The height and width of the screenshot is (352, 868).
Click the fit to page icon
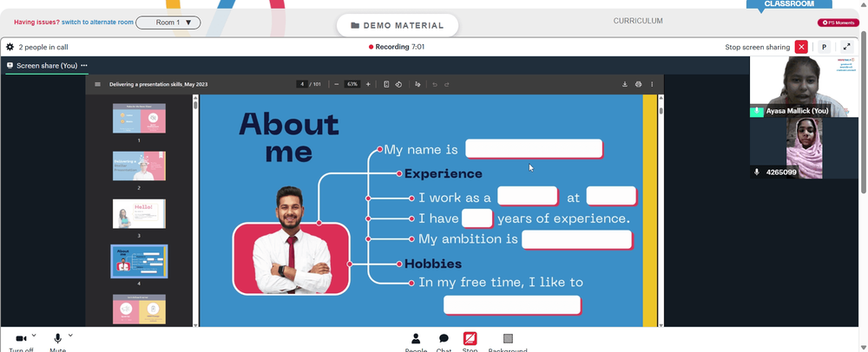pyautogui.click(x=386, y=85)
